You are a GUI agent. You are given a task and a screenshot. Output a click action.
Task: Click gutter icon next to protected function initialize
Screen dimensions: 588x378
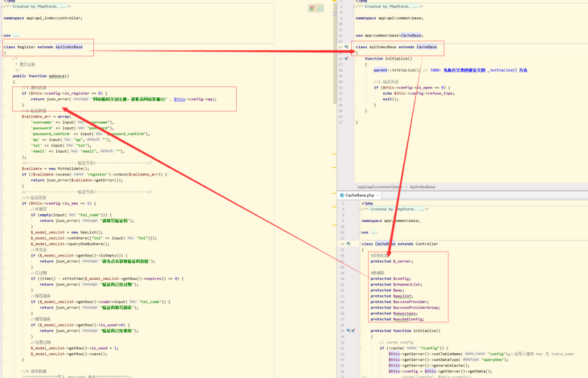click(x=350, y=331)
